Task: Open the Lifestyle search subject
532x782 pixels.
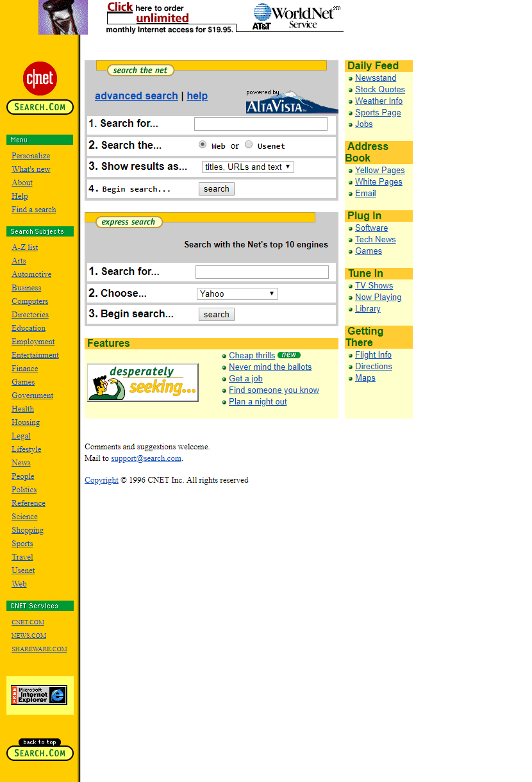Action: tap(26, 449)
